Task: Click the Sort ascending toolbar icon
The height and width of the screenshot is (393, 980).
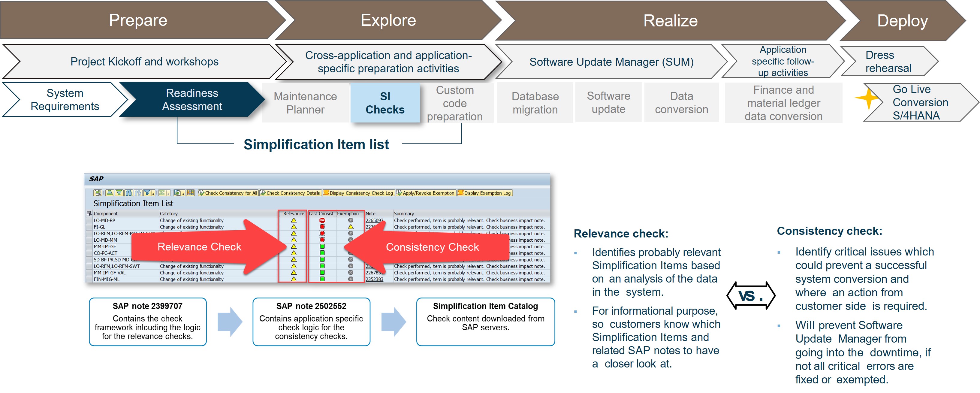Action: tap(110, 193)
